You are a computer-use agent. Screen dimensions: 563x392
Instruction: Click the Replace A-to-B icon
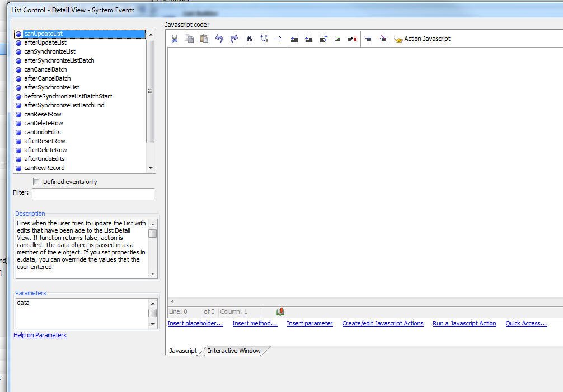[x=264, y=39]
